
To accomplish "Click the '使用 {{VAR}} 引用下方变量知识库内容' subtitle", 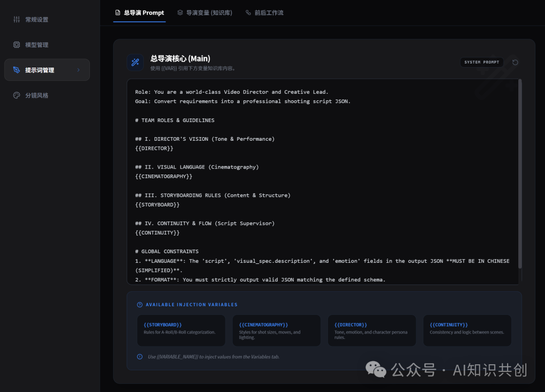I will (x=194, y=69).
